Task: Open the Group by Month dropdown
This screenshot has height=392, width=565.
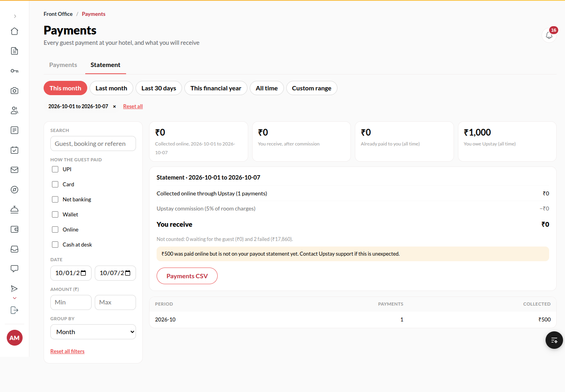Action: 93,332
